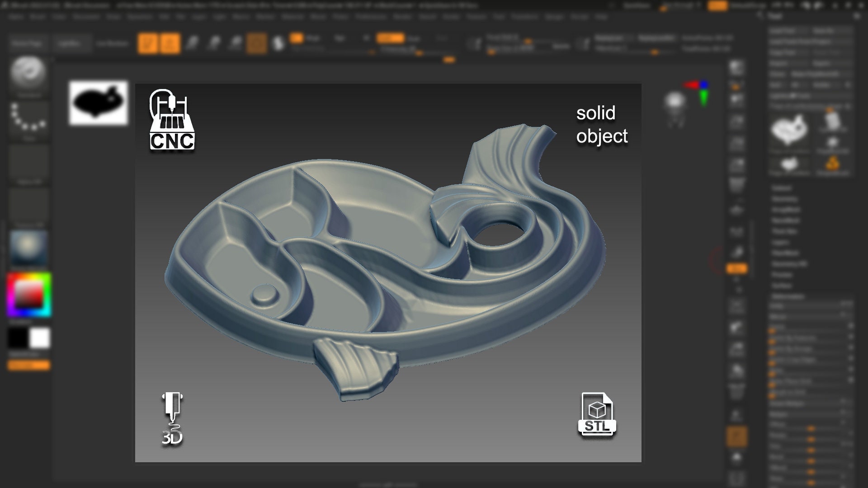
Task: Select the orange polymesh star tool thumbnail
Action: (832, 164)
